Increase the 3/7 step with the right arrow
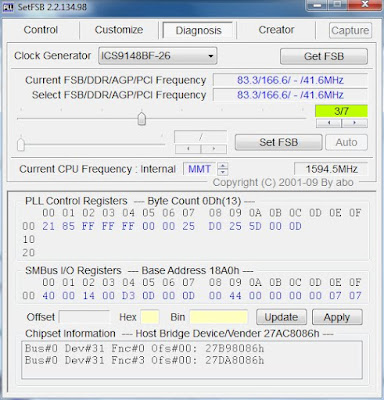The height and width of the screenshot is (400, 384). tap(355, 123)
